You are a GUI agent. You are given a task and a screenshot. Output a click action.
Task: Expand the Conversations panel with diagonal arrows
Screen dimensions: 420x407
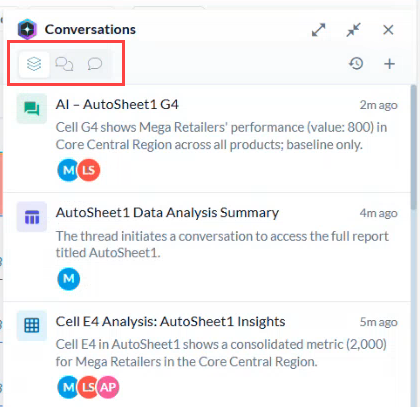point(319,30)
